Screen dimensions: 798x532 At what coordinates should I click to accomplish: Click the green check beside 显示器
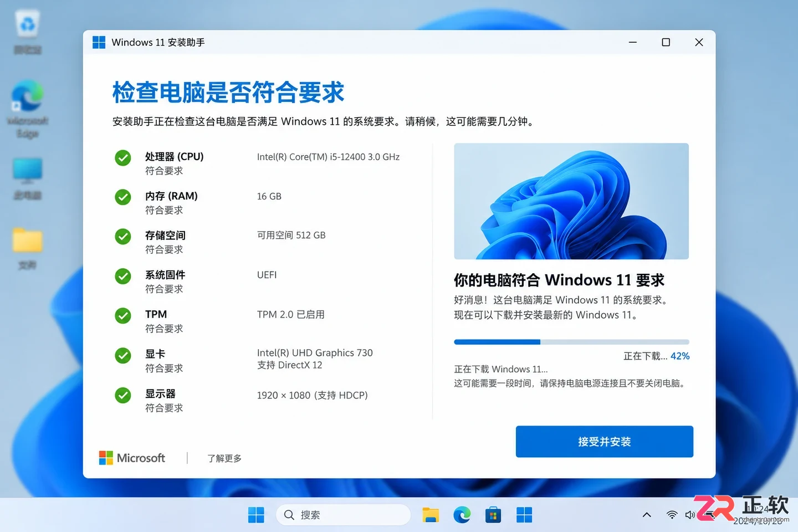(122, 395)
